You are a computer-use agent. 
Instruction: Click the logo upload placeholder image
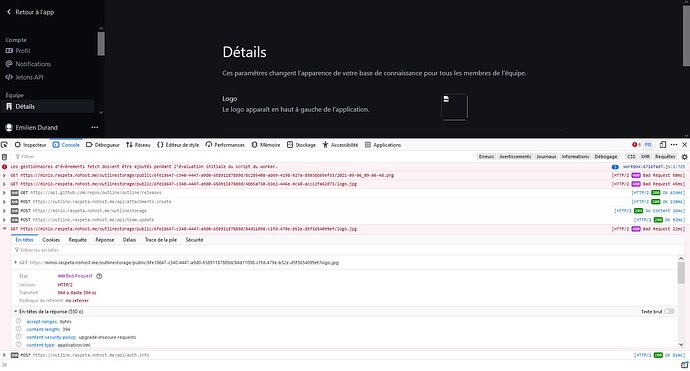click(x=454, y=107)
